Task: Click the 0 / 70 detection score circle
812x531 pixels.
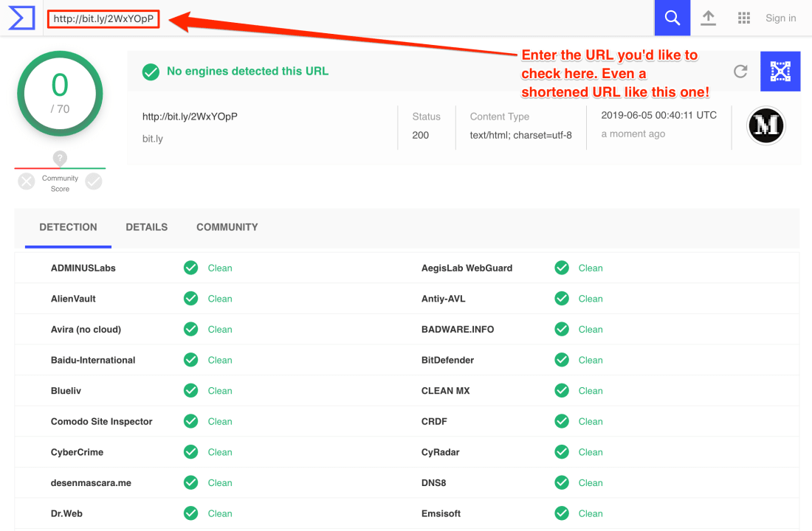Action: [x=60, y=94]
